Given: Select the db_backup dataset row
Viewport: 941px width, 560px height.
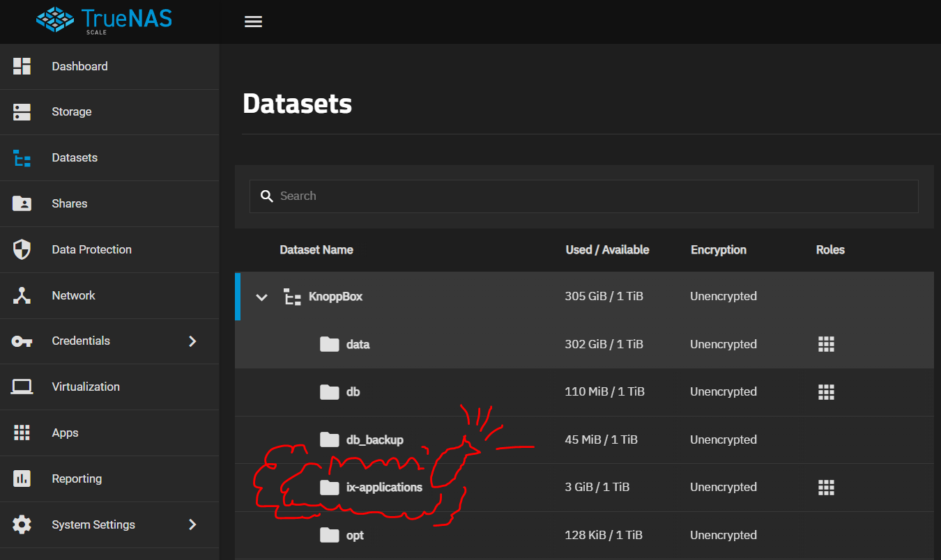Looking at the screenshot, I should (584, 440).
